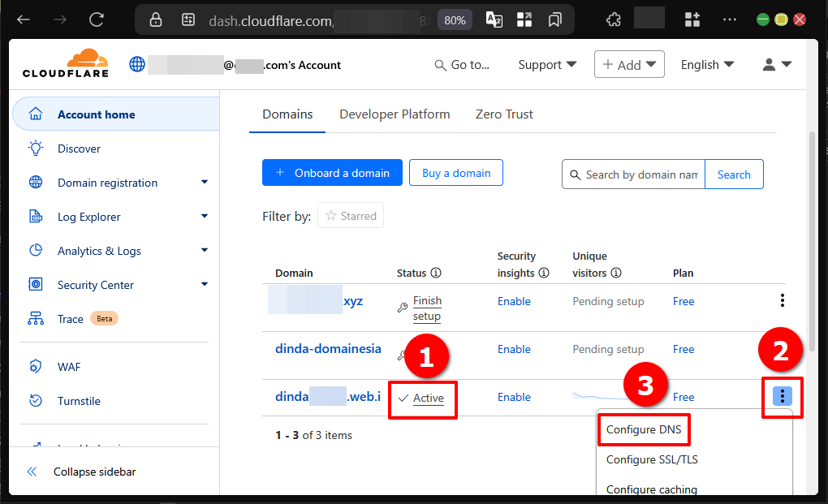
Task: Click Free plan link for .xyz domain
Action: point(684,301)
